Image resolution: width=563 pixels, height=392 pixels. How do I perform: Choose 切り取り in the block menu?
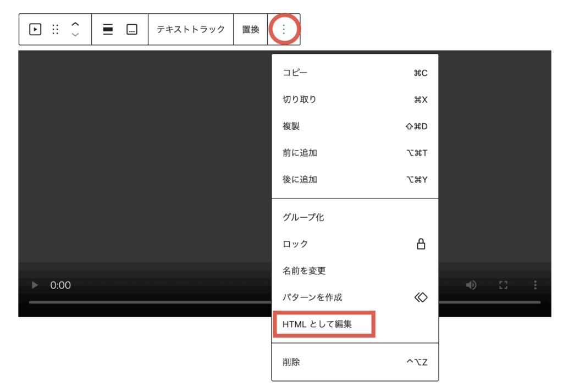coord(300,100)
